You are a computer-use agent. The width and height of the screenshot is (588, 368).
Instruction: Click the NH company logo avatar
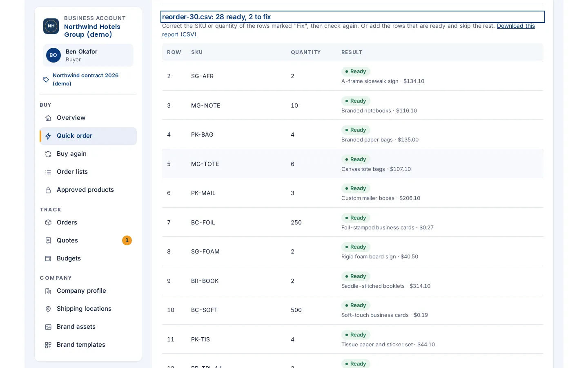coord(51,26)
